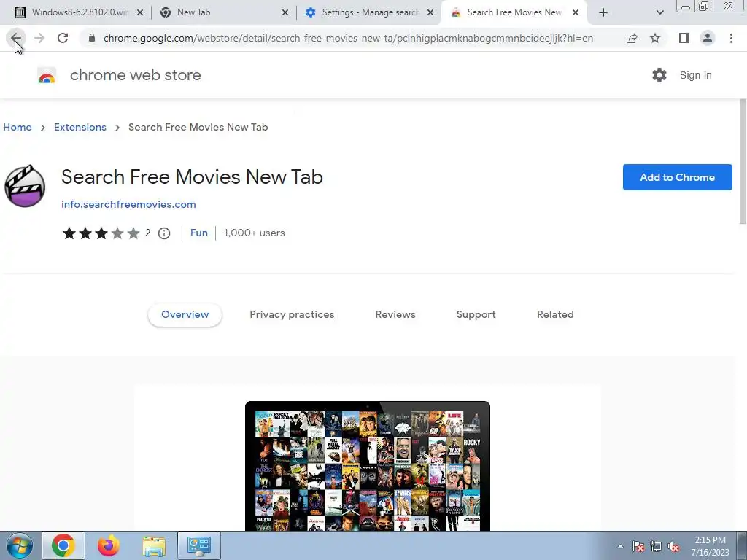Click Add to Chrome button
Image resolution: width=747 pixels, height=560 pixels.
click(x=677, y=177)
